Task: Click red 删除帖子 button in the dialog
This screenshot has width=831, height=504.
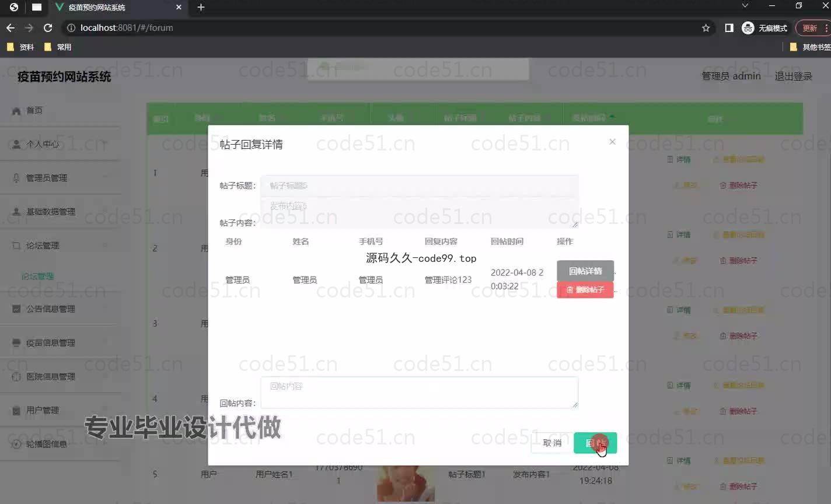Action: click(x=585, y=290)
